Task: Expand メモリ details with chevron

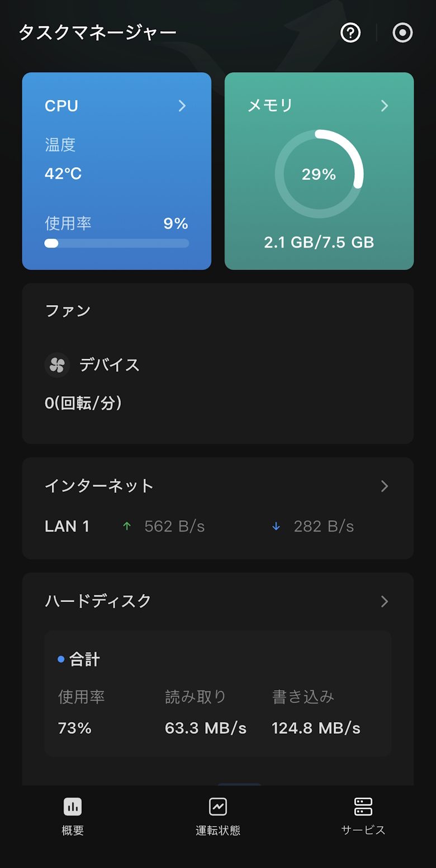Action: [x=385, y=106]
